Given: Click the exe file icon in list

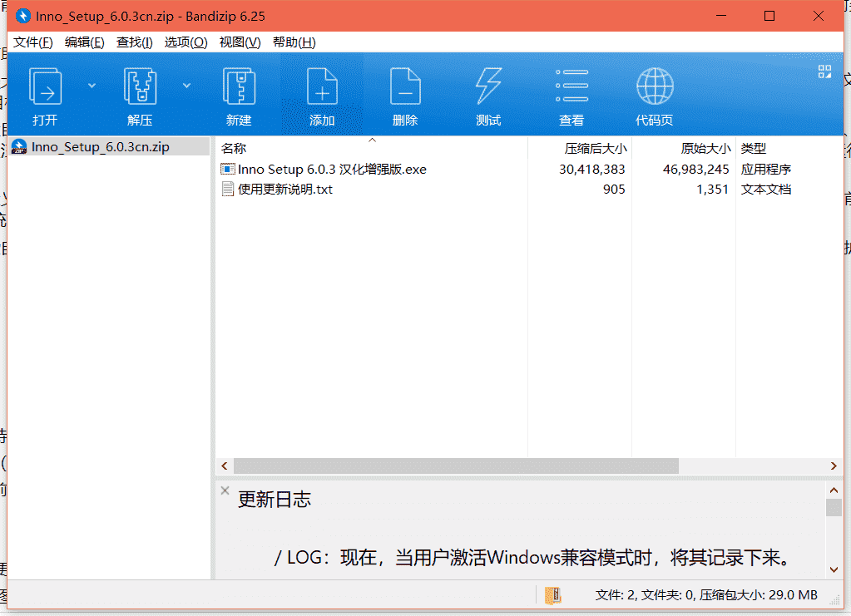Looking at the screenshot, I should 228,170.
